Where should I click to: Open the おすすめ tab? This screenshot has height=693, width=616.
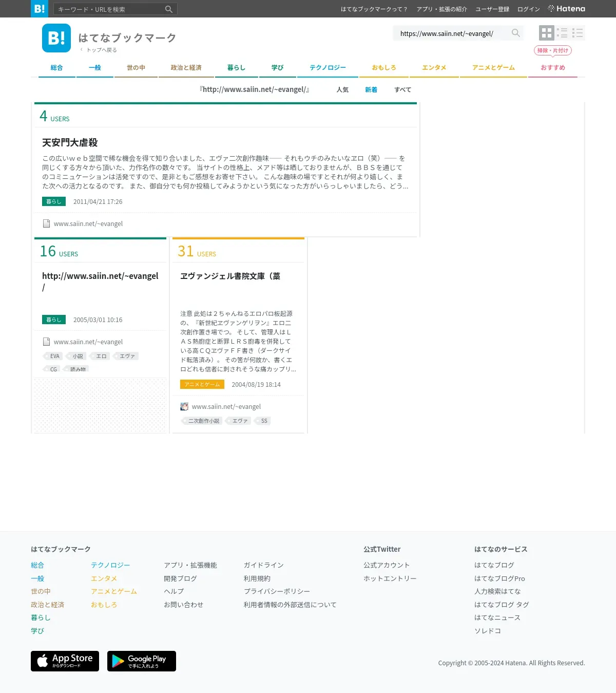tap(553, 68)
